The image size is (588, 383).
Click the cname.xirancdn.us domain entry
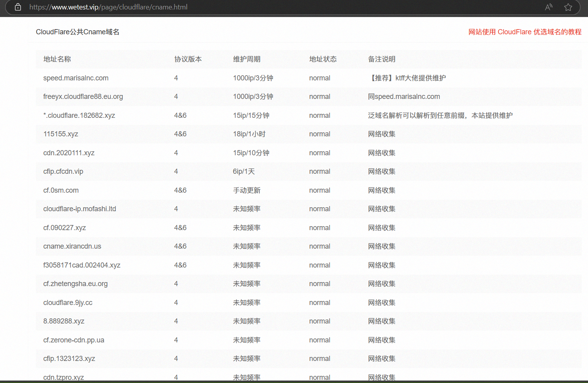tap(72, 246)
